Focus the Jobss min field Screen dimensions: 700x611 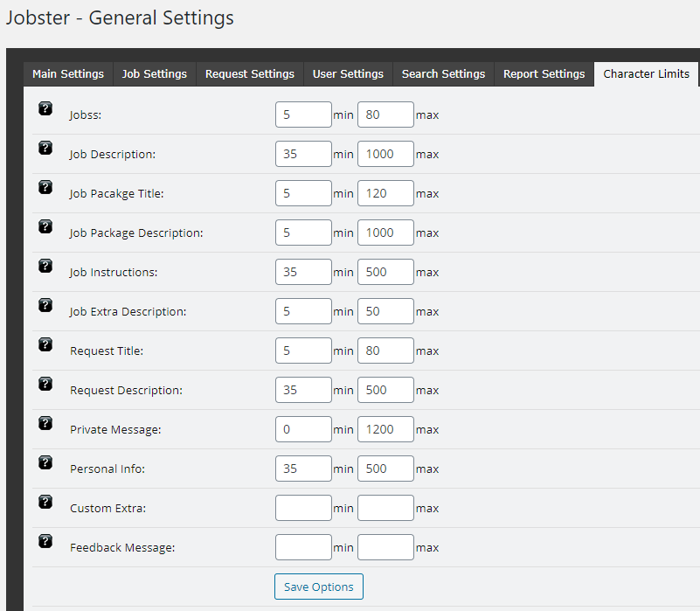(303, 115)
